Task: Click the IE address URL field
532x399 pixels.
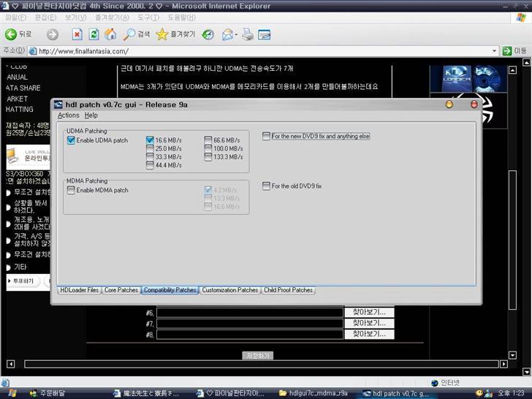Action: tap(262, 51)
